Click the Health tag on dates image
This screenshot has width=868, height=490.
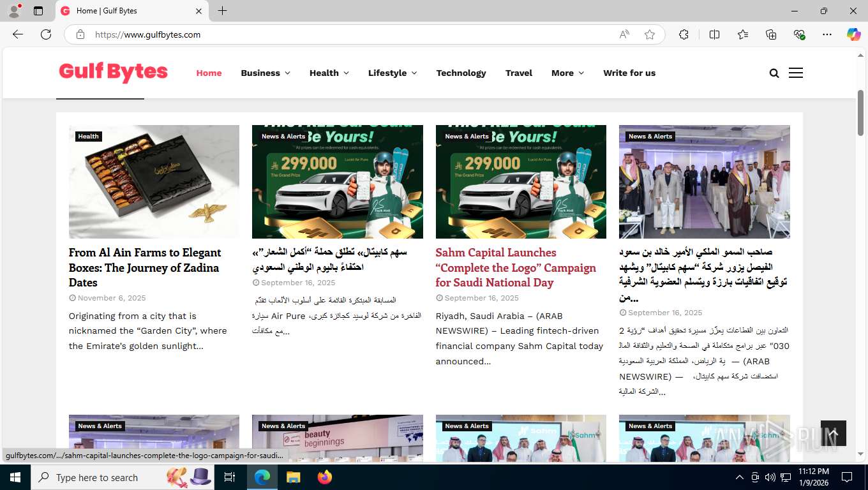pyautogui.click(x=88, y=137)
